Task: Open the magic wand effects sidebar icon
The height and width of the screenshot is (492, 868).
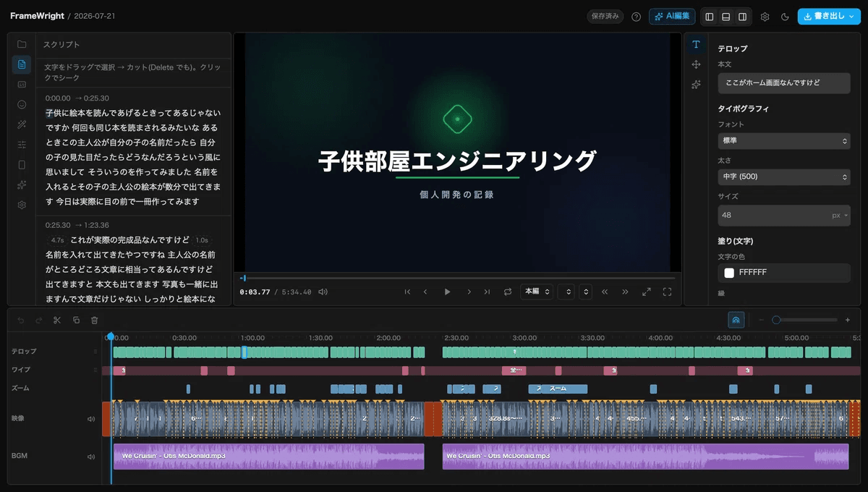Action: point(22,124)
